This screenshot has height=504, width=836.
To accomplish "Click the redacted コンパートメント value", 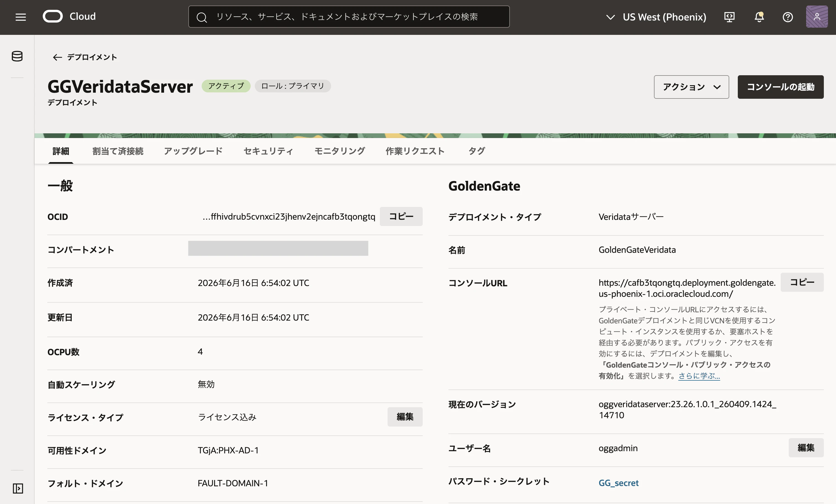I will tap(278, 248).
